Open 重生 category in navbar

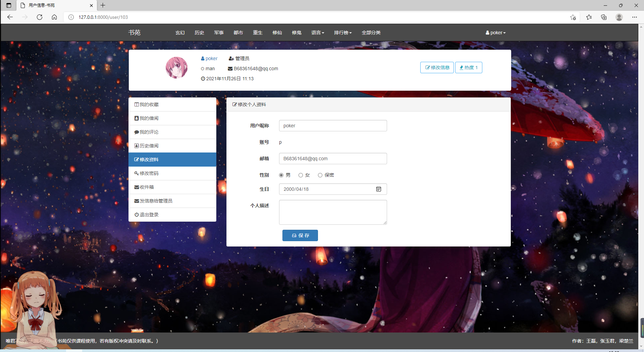(x=258, y=33)
